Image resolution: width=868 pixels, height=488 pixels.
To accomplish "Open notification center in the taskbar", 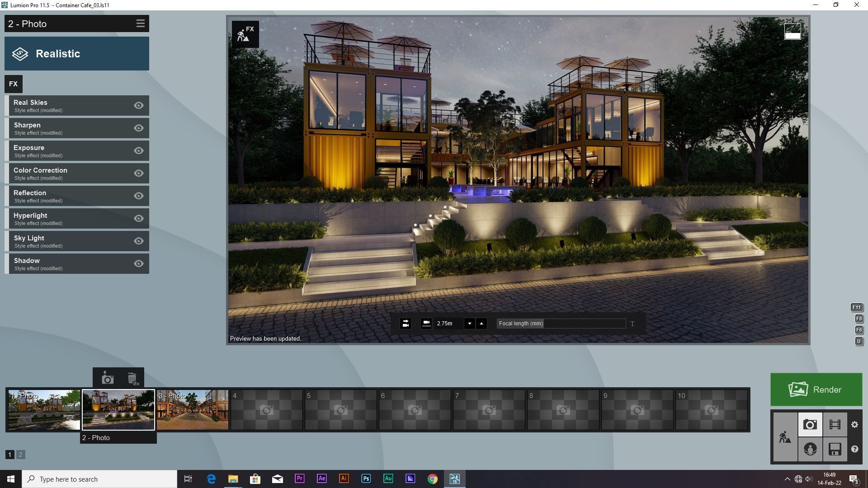I will click(x=854, y=479).
